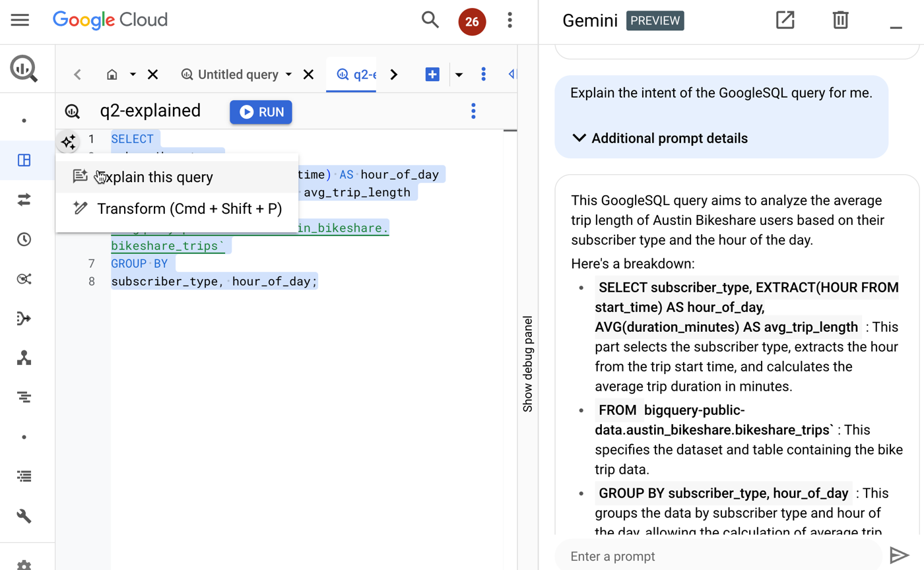
Task: Send prompt with arrow icon
Action: coord(899,555)
